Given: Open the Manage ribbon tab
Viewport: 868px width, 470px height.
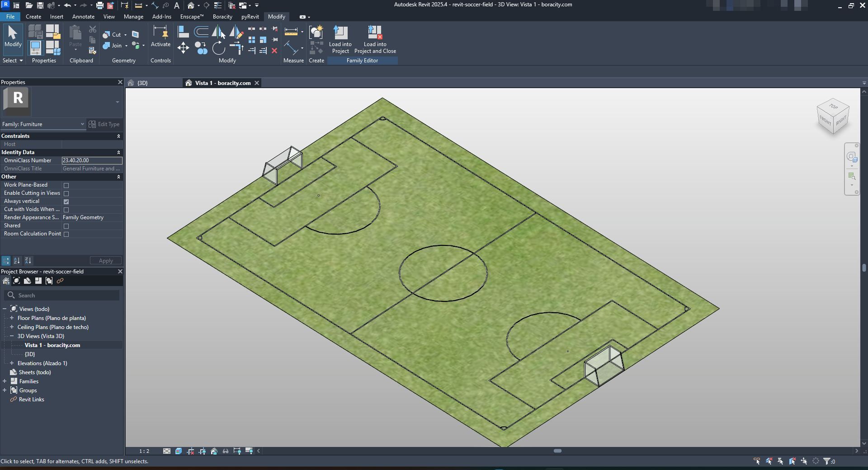Looking at the screenshot, I should [x=133, y=17].
